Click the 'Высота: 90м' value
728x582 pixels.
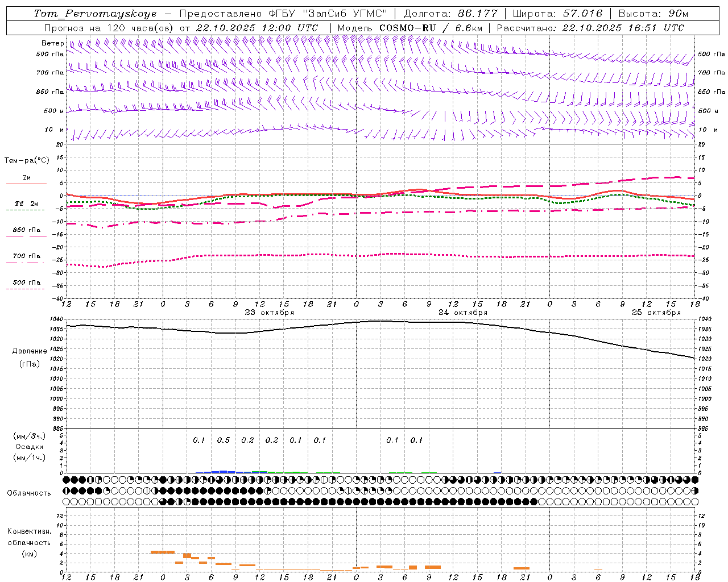pos(653,14)
